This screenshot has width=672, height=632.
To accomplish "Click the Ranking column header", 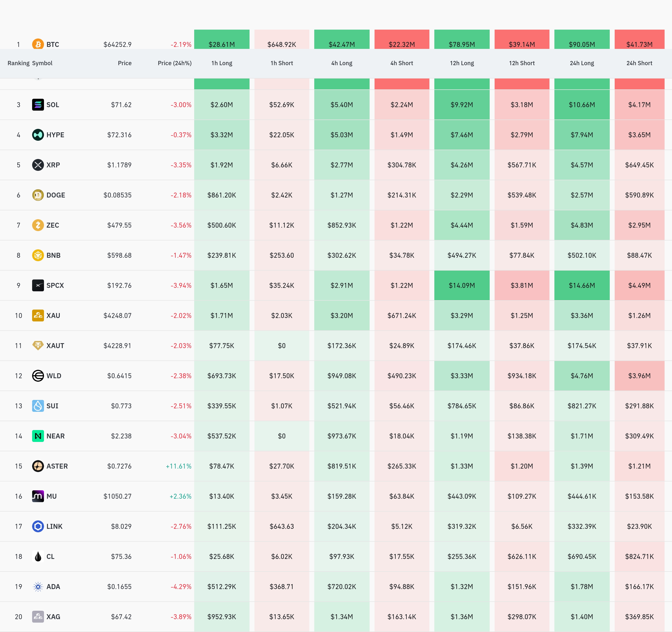I will (x=19, y=63).
